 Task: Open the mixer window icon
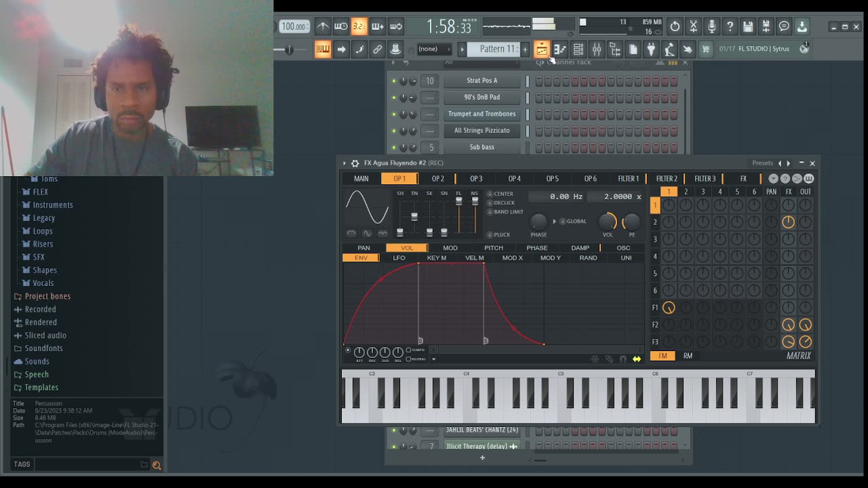click(597, 49)
